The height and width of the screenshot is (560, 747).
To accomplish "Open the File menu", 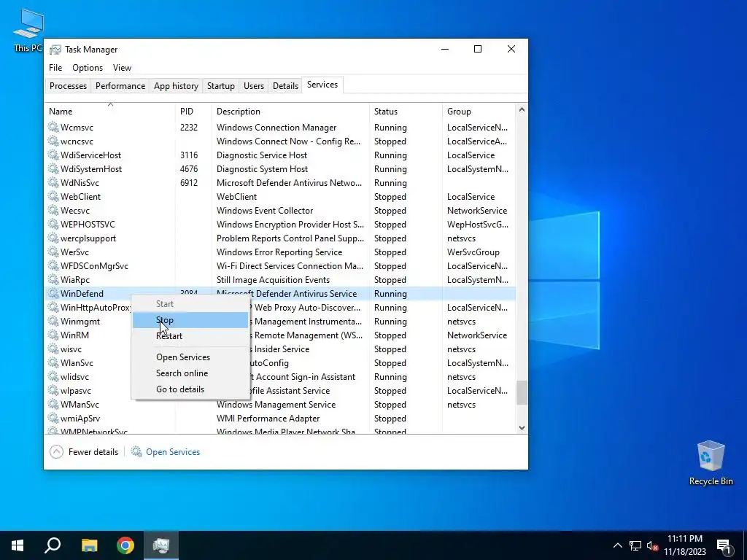I will coord(55,68).
